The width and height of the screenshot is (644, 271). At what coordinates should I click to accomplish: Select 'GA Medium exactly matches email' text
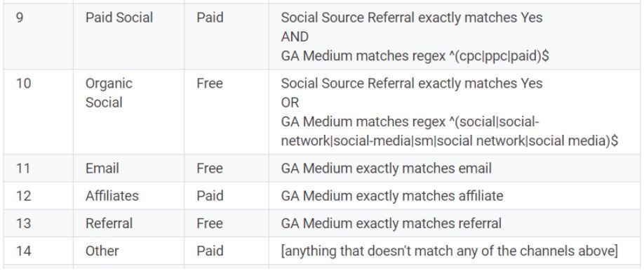point(386,168)
